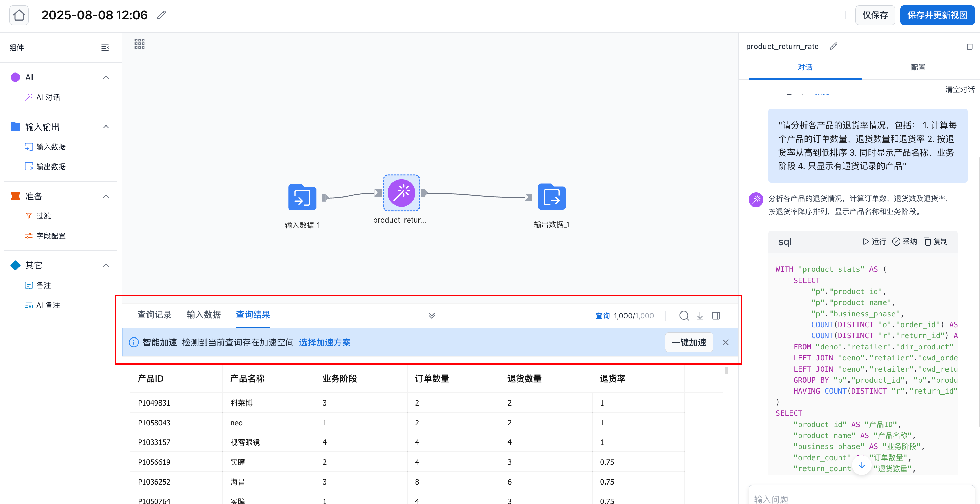Click the canvas grid layout icon
Viewport: 980px width, 504px height.
pyautogui.click(x=139, y=44)
